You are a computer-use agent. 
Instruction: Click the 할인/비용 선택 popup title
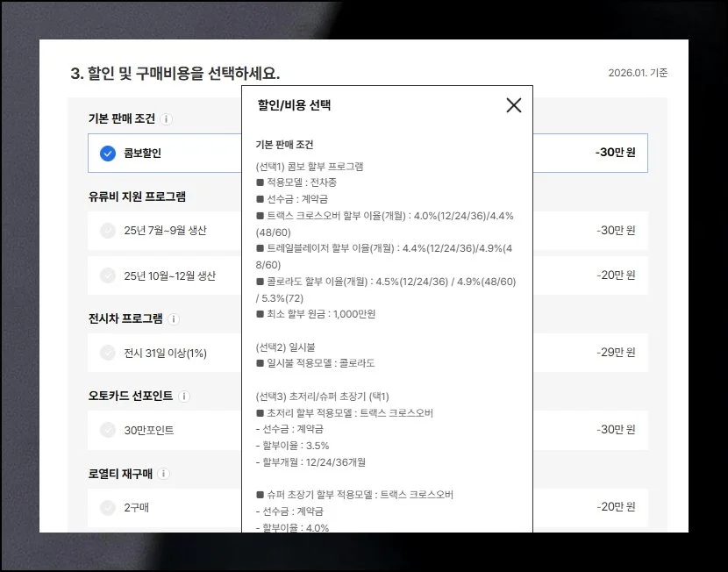point(294,105)
